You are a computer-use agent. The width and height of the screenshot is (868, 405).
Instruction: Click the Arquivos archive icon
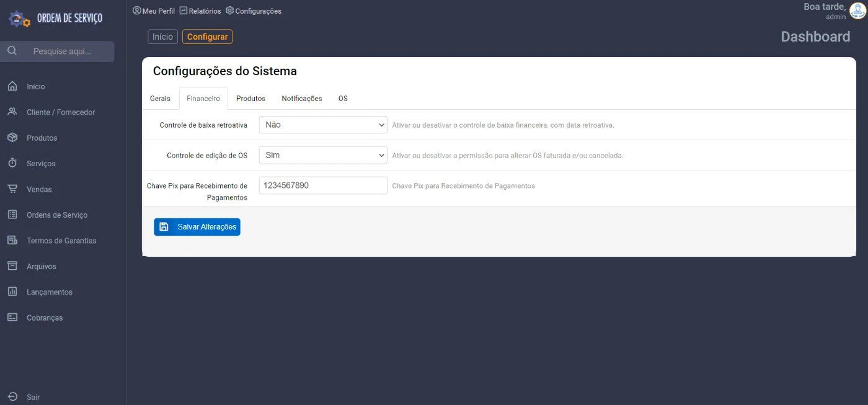[x=12, y=266]
